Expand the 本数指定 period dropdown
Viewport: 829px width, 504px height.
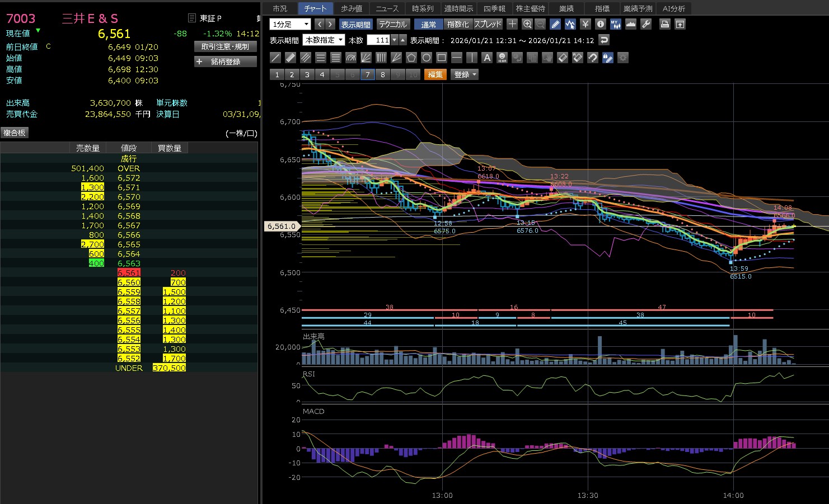click(x=324, y=40)
